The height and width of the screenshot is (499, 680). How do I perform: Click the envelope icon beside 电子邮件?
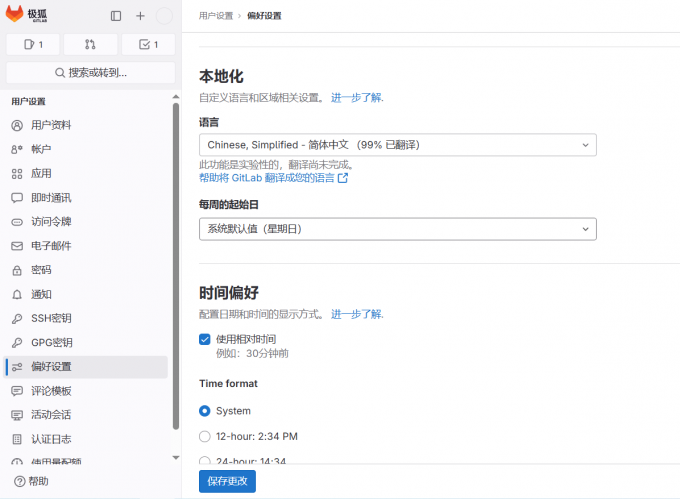[17, 246]
